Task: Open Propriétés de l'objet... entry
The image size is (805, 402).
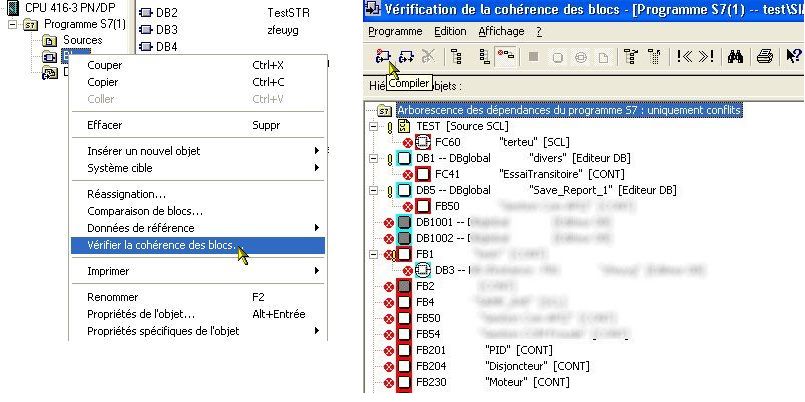Action: click(x=198, y=314)
